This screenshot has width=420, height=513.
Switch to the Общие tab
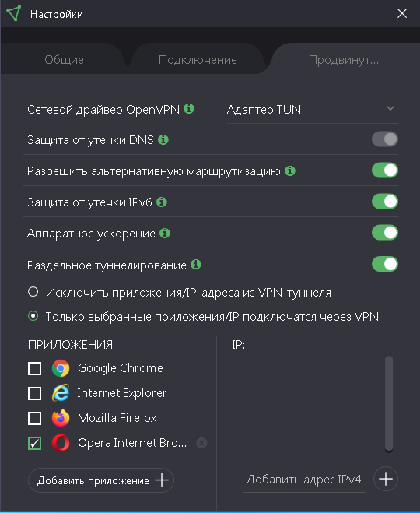(64, 59)
